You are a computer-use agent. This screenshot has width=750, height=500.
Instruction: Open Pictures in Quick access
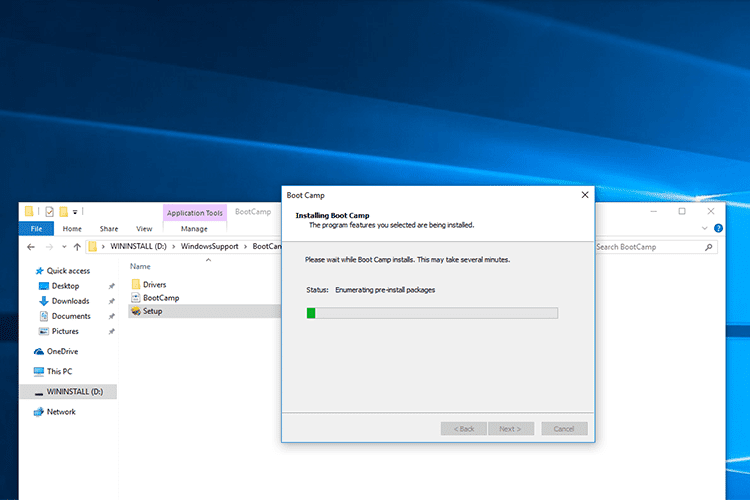click(65, 331)
